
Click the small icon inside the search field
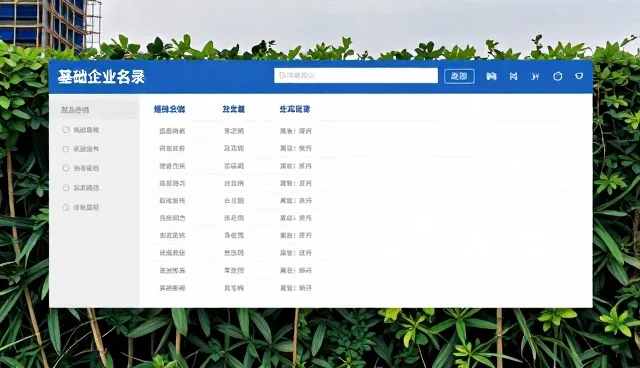[282, 75]
